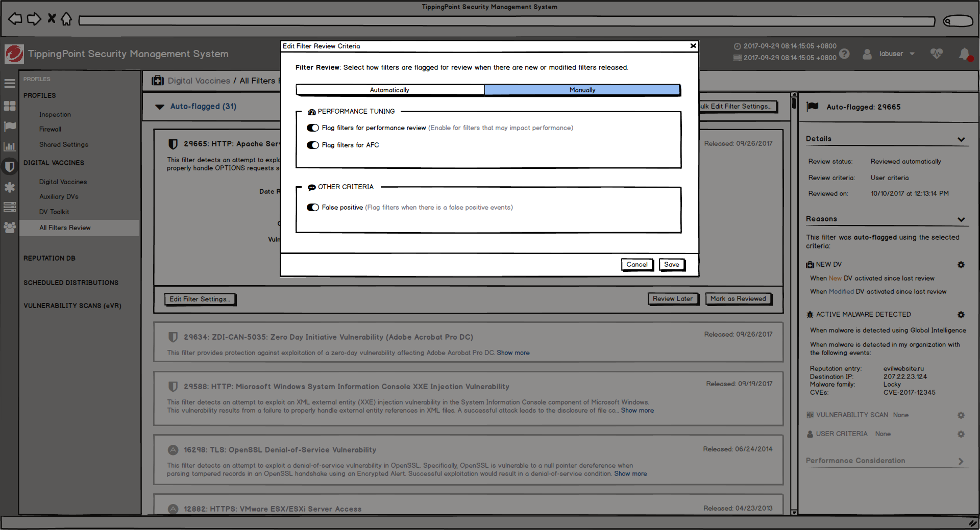This screenshot has height=530, width=980.
Task: Click Mark as Reviewed button
Action: click(x=738, y=299)
